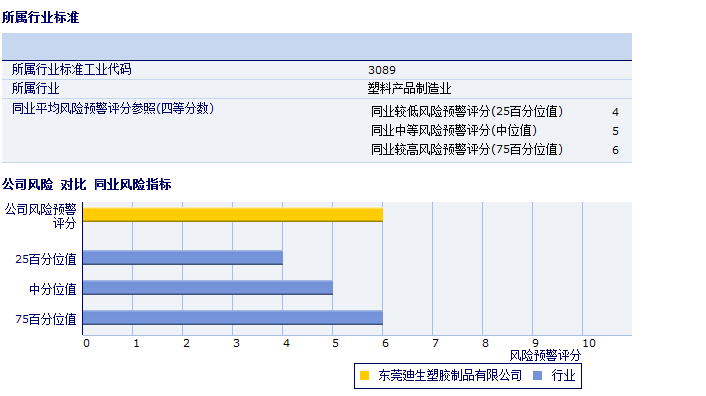Click the 所属行业标准 section heading
This screenshot has width=706, height=396.
(41, 18)
